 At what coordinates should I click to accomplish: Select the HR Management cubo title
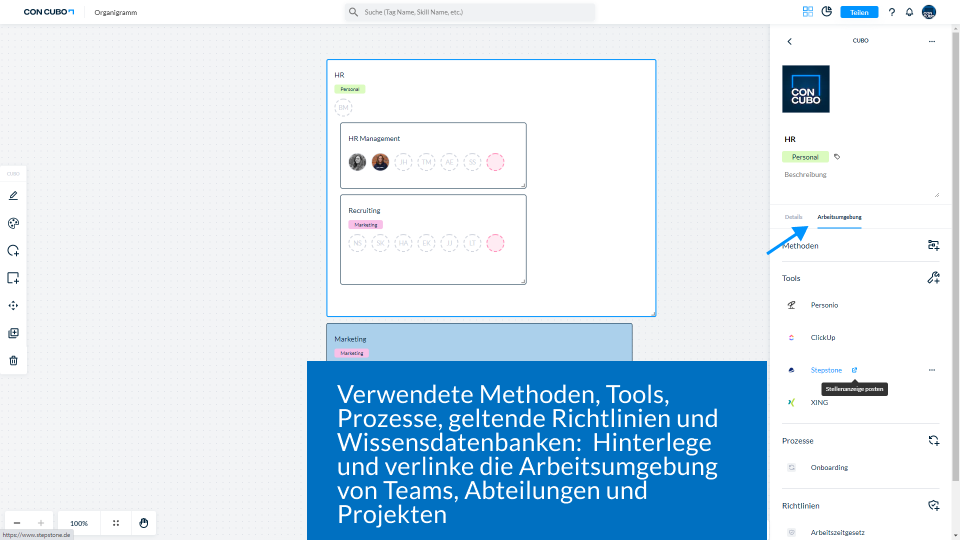(374, 138)
